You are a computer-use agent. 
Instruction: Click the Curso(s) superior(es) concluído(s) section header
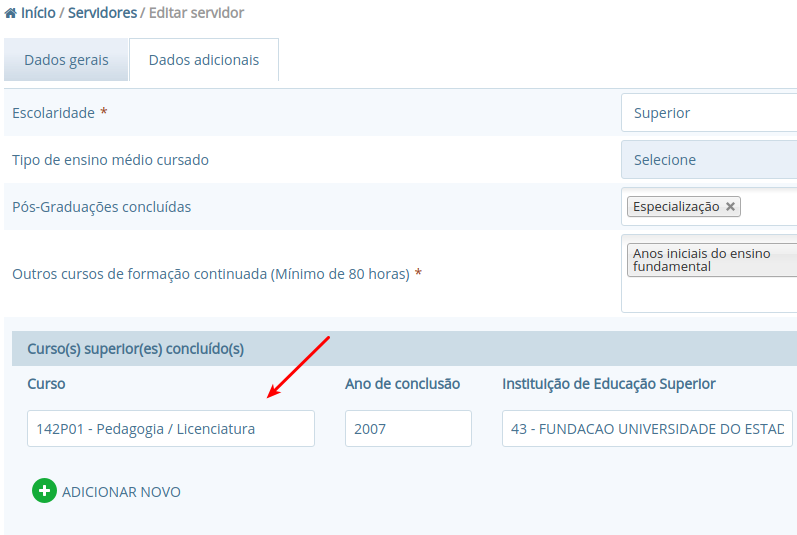pos(136,349)
